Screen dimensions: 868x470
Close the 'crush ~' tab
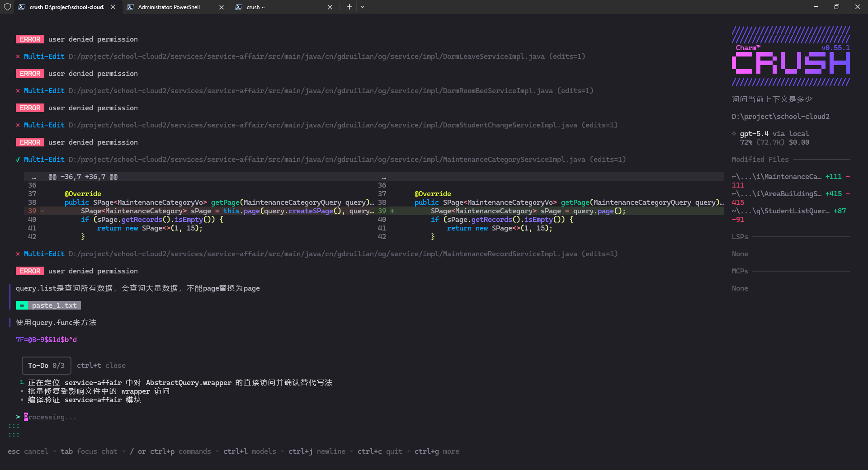[x=330, y=7]
